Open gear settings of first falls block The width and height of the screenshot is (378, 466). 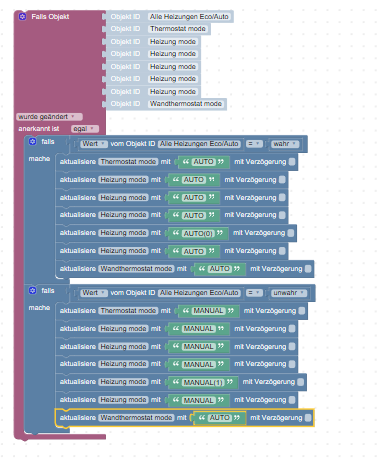point(32,142)
